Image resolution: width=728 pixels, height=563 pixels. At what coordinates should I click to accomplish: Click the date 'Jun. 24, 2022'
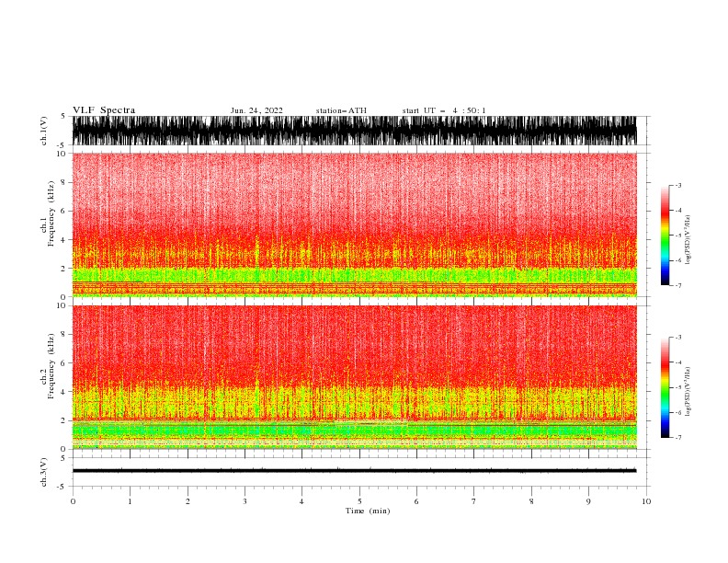(256, 110)
